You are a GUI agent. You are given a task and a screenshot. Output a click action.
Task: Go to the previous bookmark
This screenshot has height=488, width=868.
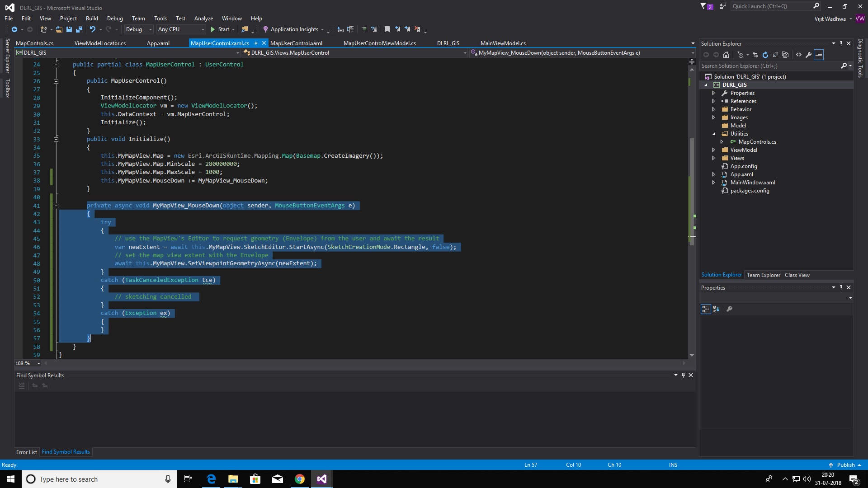397,29
